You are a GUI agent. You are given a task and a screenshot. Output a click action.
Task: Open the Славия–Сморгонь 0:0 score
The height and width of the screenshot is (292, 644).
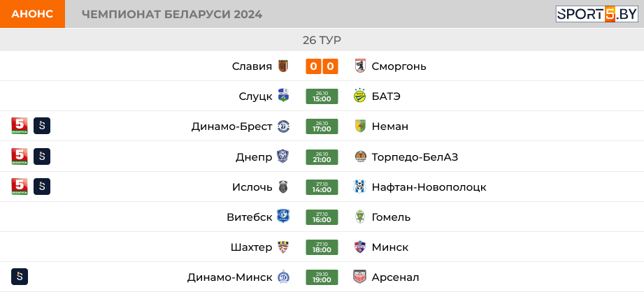[x=322, y=66]
